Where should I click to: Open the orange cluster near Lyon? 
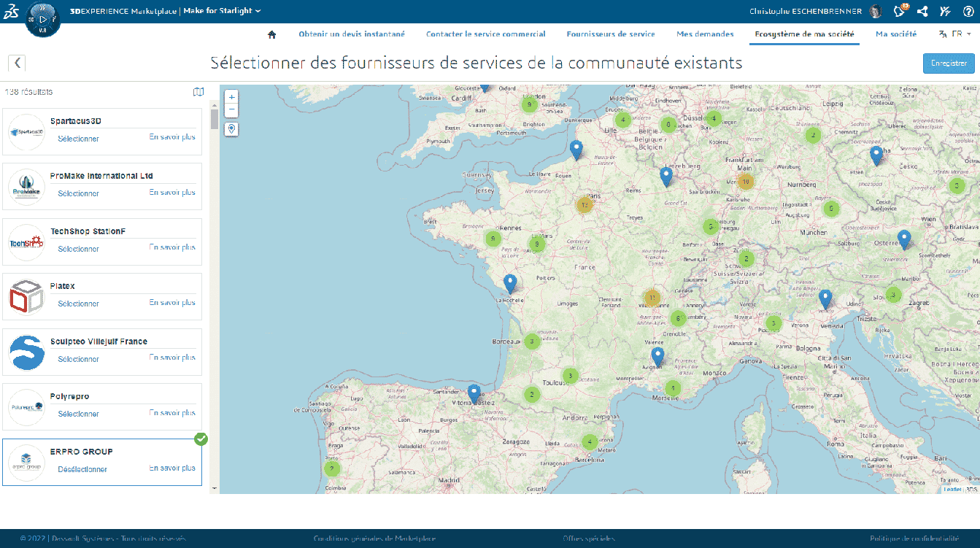point(652,298)
